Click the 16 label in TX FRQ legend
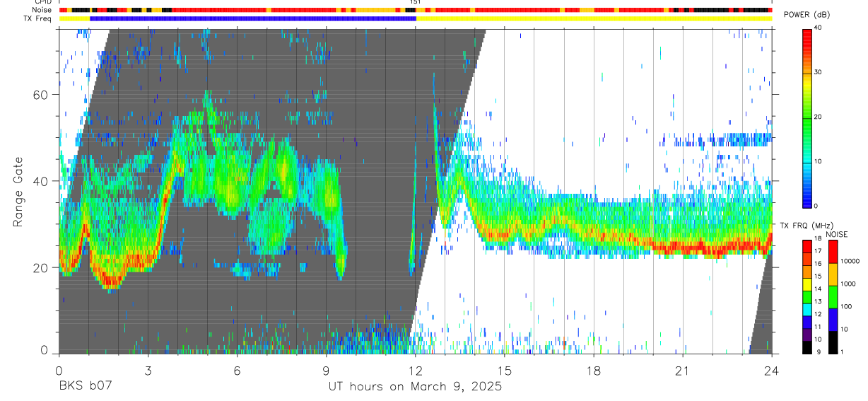 point(819,264)
